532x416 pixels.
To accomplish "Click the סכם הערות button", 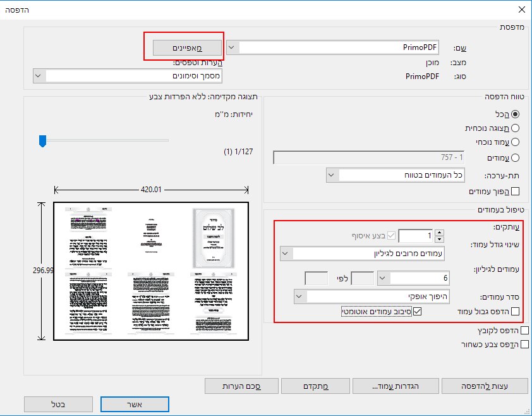I will click(x=241, y=386).
